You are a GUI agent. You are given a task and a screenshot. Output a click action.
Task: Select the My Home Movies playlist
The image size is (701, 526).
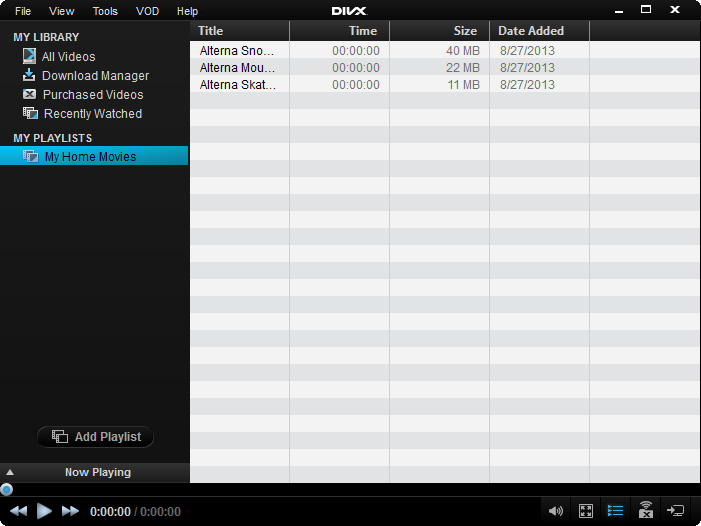(94, 156)
